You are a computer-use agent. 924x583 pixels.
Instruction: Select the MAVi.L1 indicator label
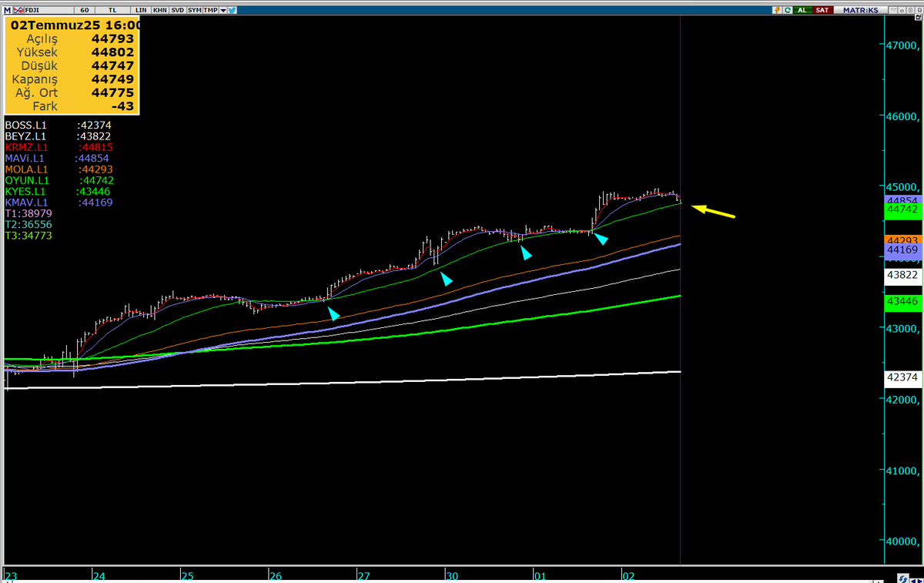point(26,158)
